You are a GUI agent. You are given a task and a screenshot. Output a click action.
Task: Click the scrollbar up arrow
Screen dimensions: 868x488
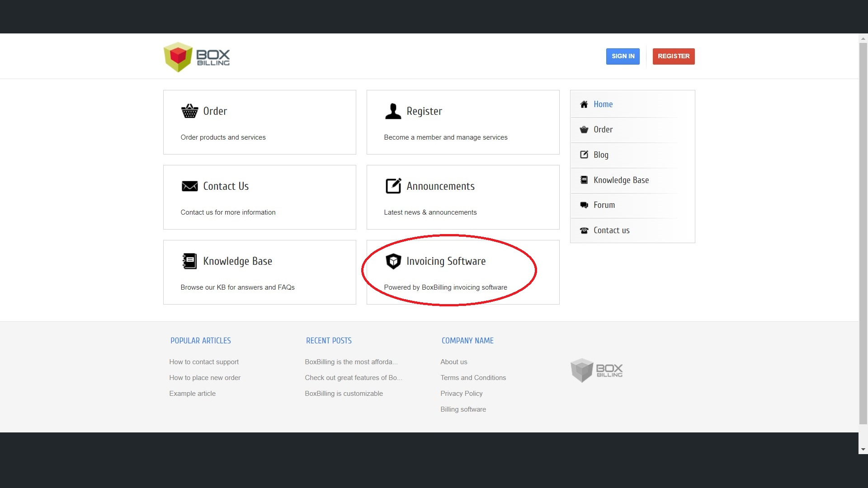(863, 38)
